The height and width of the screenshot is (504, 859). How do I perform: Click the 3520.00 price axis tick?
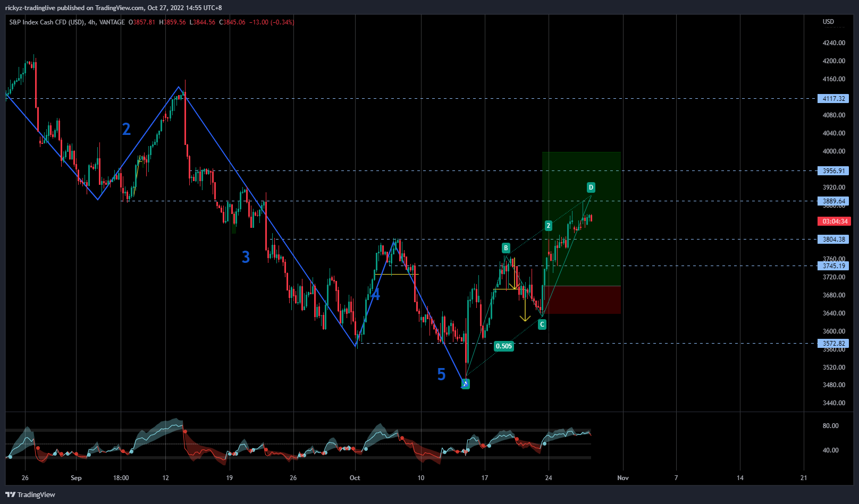click(834, 368)
